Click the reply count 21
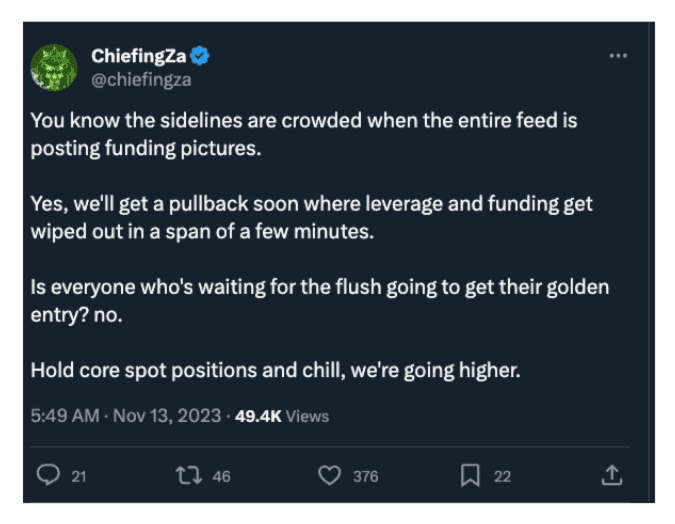Screen dimensions: 675x524 tap(79, 477)
